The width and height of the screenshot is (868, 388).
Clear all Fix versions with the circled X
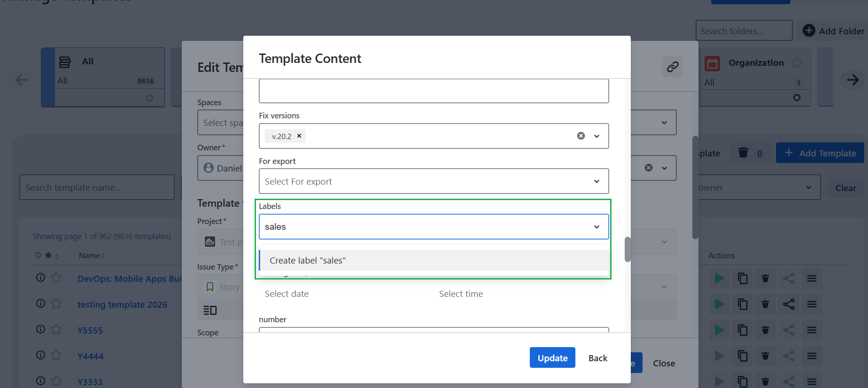point(581,136)
